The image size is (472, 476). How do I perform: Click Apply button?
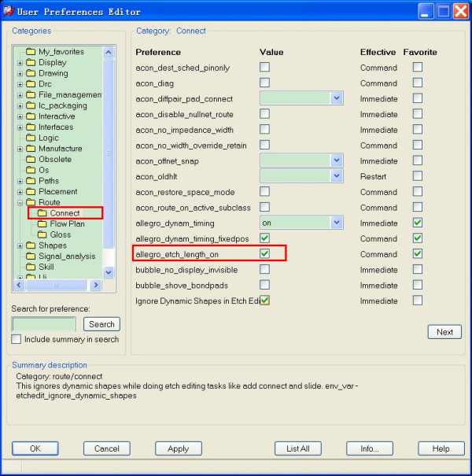point(179,448)
